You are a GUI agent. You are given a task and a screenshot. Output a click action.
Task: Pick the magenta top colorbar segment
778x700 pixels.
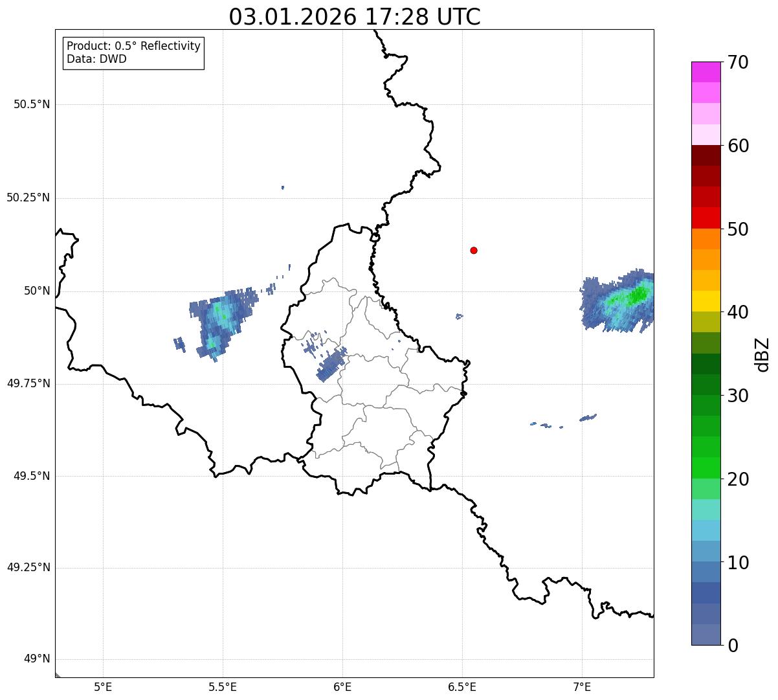pyautogui.click(x=706, y=72)
